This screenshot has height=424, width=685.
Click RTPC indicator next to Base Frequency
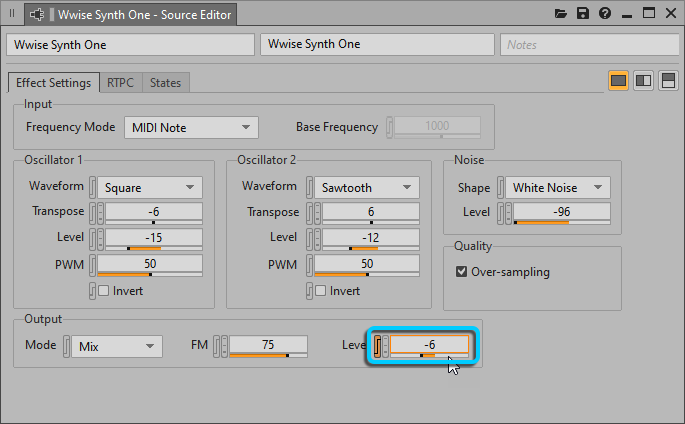point(389,128)
